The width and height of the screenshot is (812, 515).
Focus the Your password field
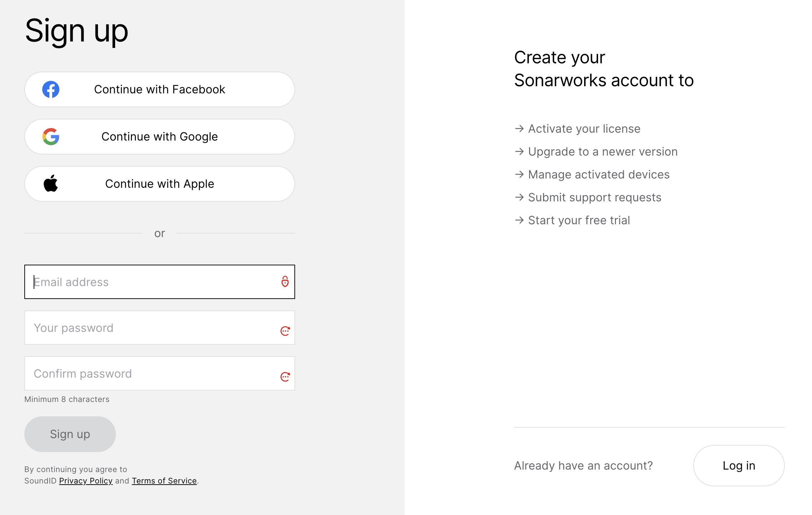tap(160, 328)
